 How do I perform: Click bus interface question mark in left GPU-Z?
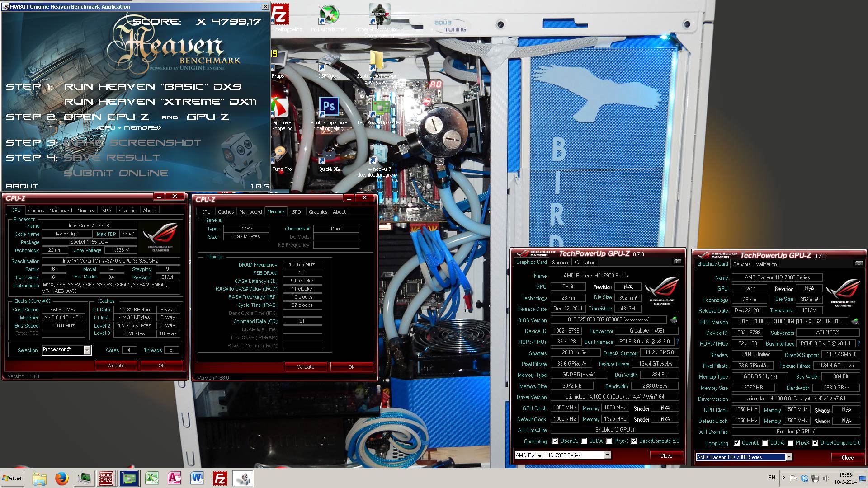pos(677,342)
